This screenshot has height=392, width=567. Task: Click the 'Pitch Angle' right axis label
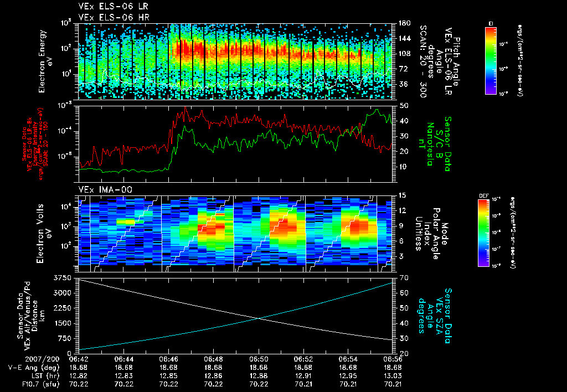[456, 62]
